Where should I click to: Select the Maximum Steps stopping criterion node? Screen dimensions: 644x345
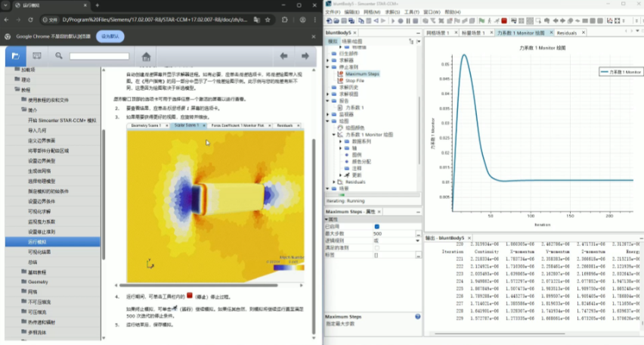coord(361,74)
